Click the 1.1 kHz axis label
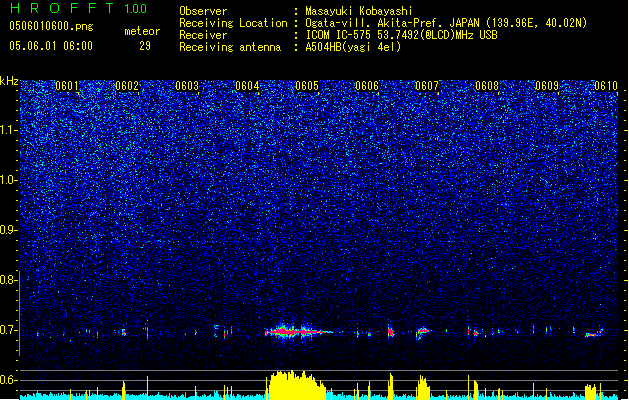 8,130
